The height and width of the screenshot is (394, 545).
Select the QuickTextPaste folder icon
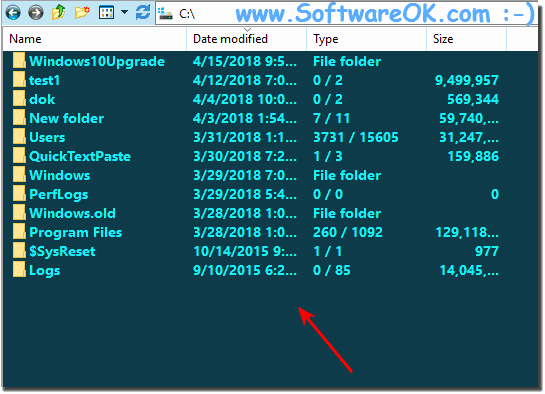tap(19, 156)
